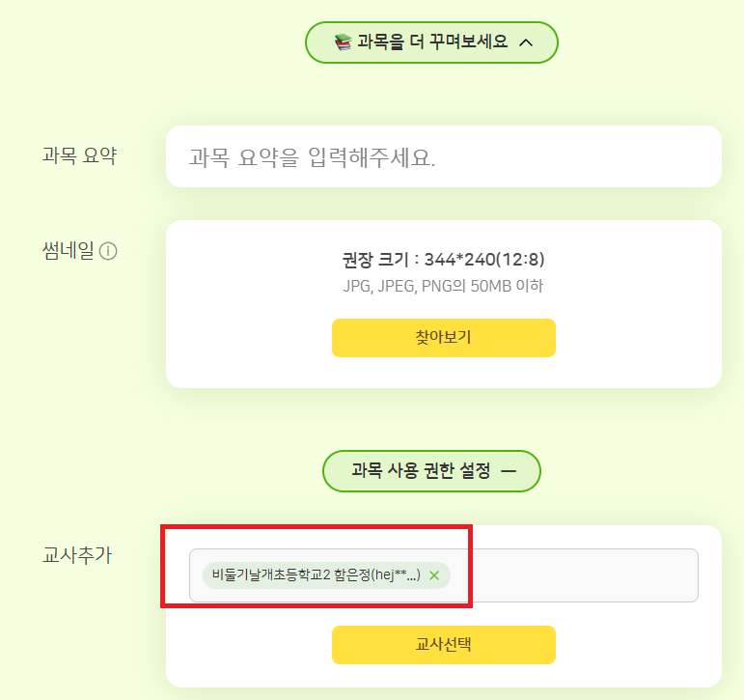Open teacher picker with 교사선택 button
The width and height of the screenshot is (744, 700).
(444, 645)
